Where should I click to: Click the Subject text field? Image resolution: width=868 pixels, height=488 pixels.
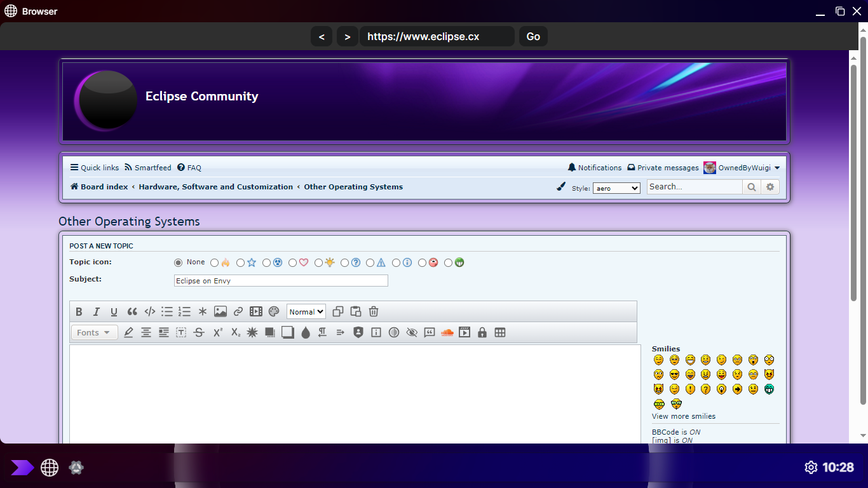tap(281, 281)
